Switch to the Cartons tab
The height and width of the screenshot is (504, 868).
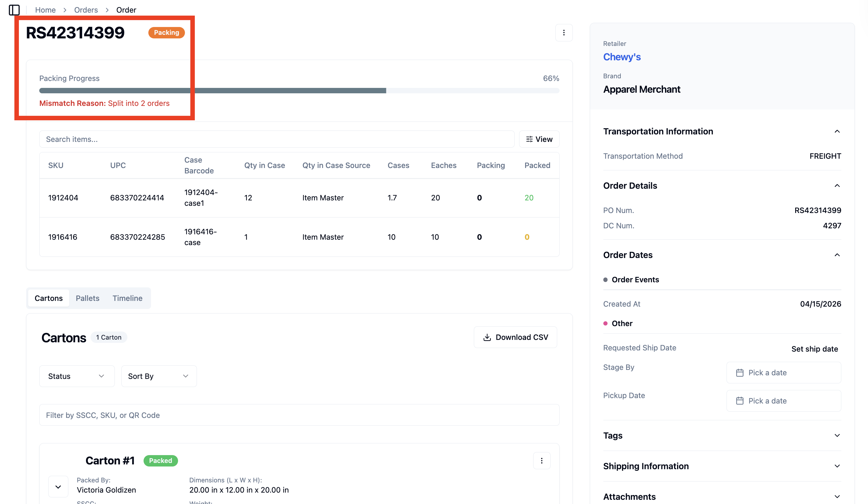pos(49,298)
